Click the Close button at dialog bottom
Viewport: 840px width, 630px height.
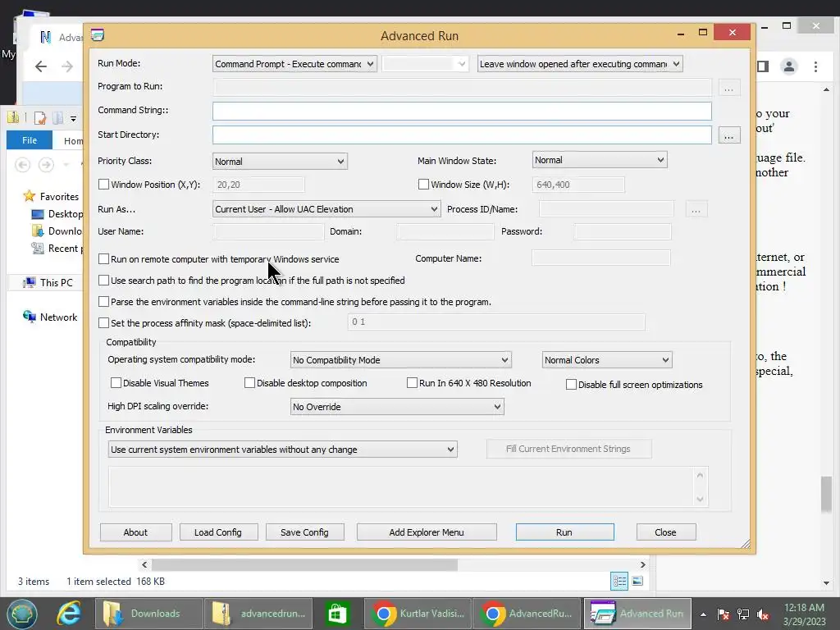666,532
